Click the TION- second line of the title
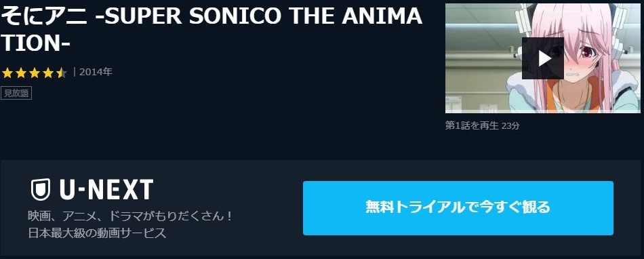644x259 pixels. 36,44
